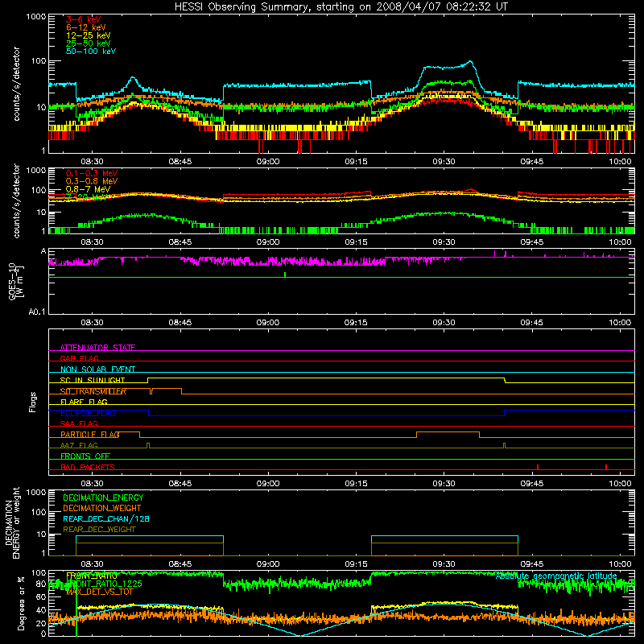Click the vertical Flags axis title
Image resolution: width=644 pixels, height=644 pixels.
click(x=33, y=402)
